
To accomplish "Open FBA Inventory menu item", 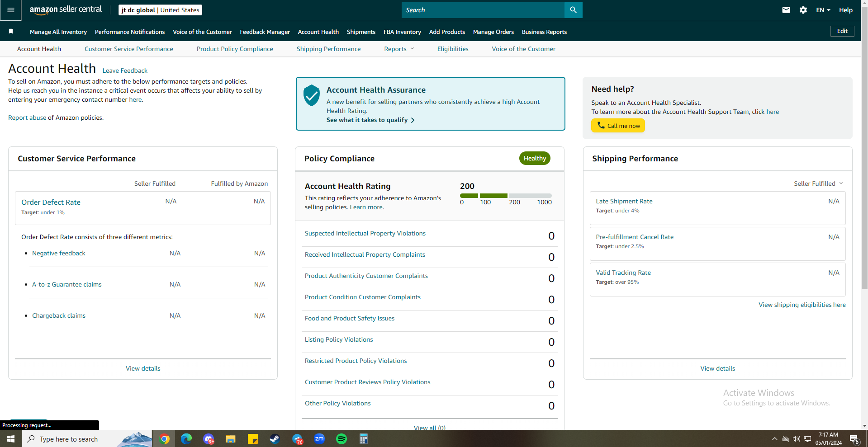I will click(x=402, y=32).
